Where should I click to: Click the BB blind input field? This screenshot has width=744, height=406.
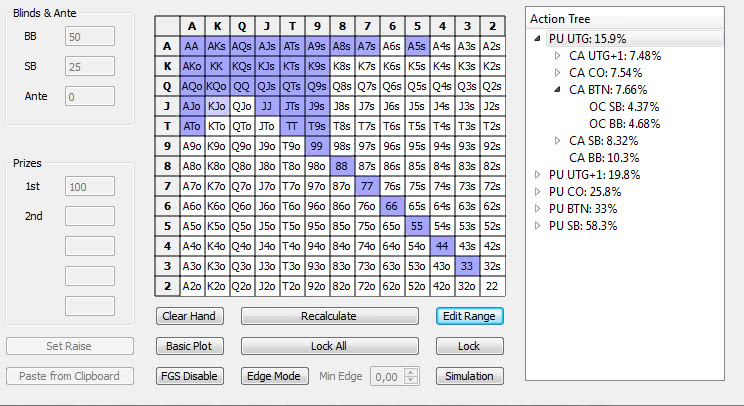(89, 36)
